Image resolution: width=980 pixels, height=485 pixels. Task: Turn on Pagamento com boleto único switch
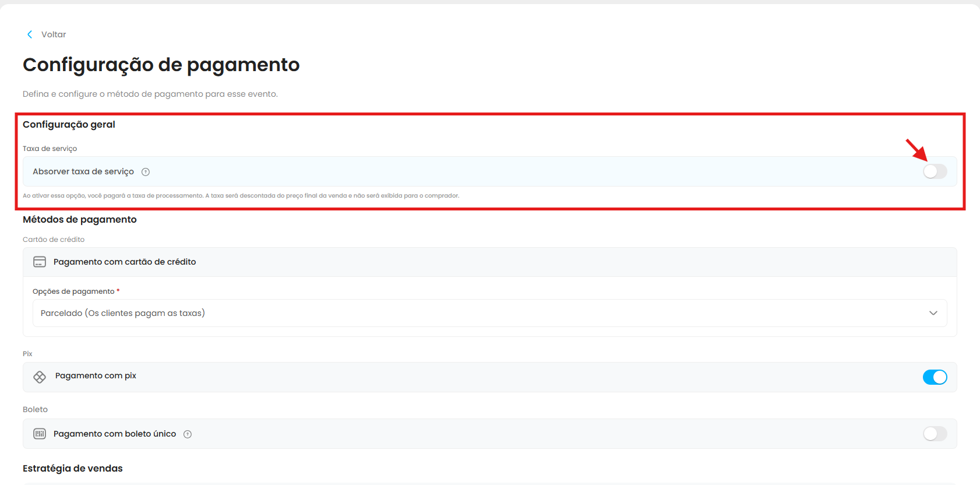[935, 434]
